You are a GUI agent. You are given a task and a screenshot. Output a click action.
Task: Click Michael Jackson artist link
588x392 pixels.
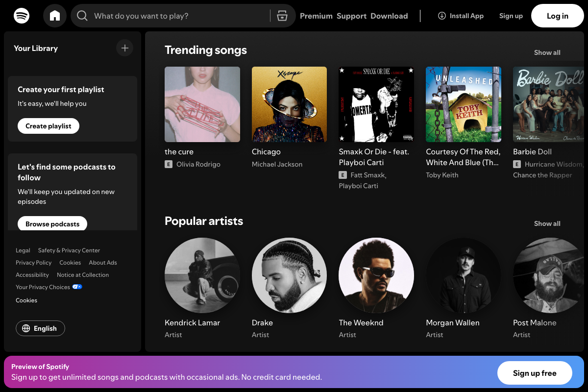click(x=277, y=164)
